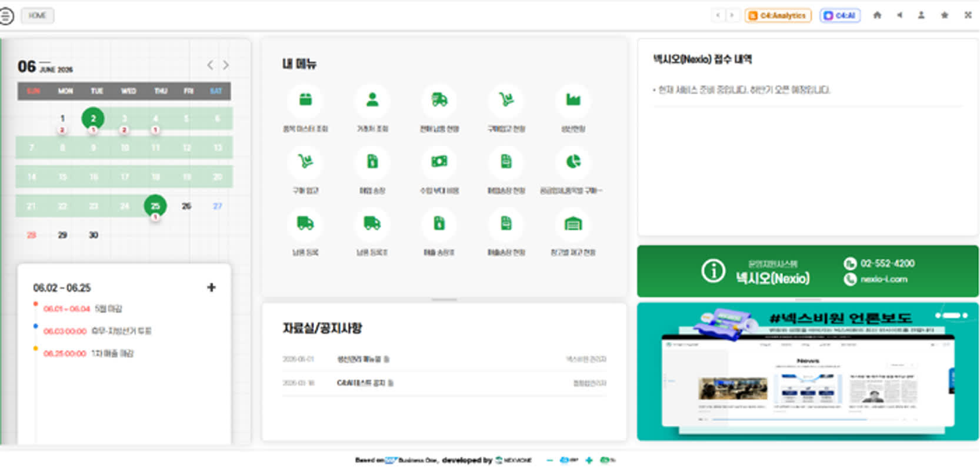Open the money bill icon 수입 부대 비용

[x=439, y=162]
